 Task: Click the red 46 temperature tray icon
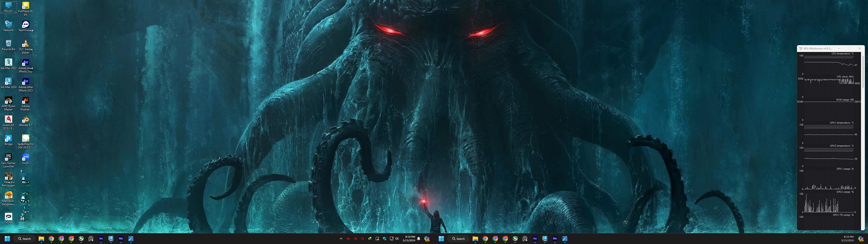point(348,239)
